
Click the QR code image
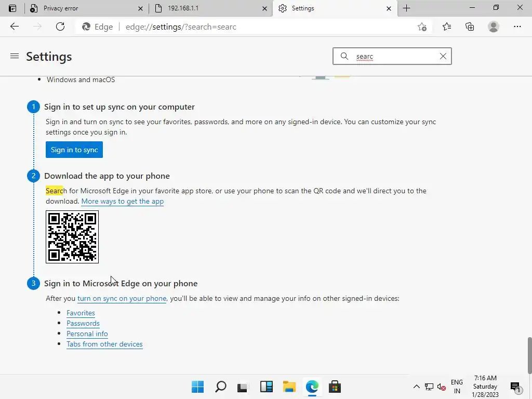coord(72,237)
